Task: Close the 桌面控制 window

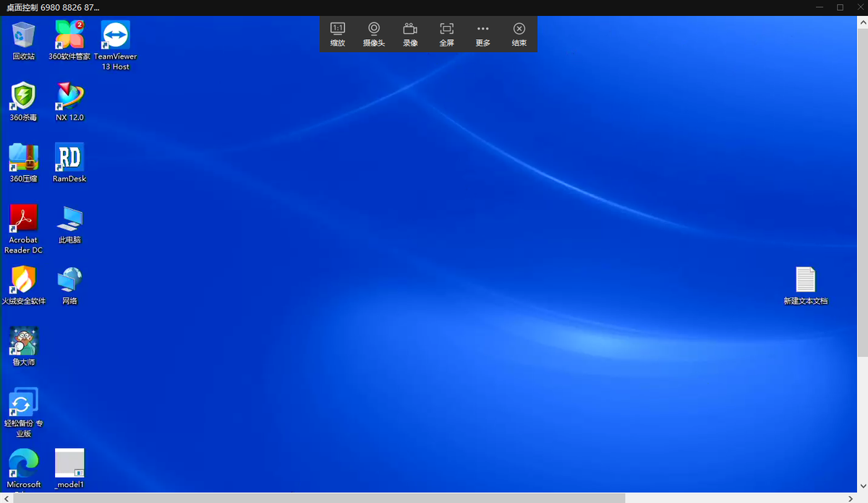Action: point(859,7)
